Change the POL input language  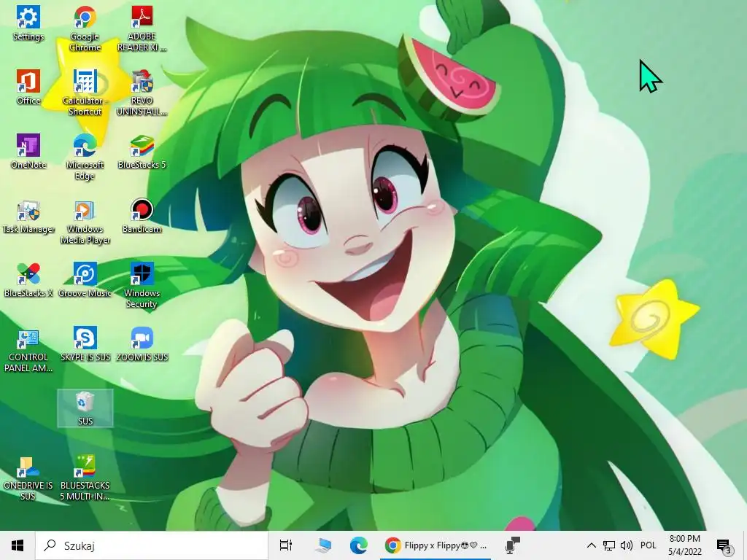point(649,545)
